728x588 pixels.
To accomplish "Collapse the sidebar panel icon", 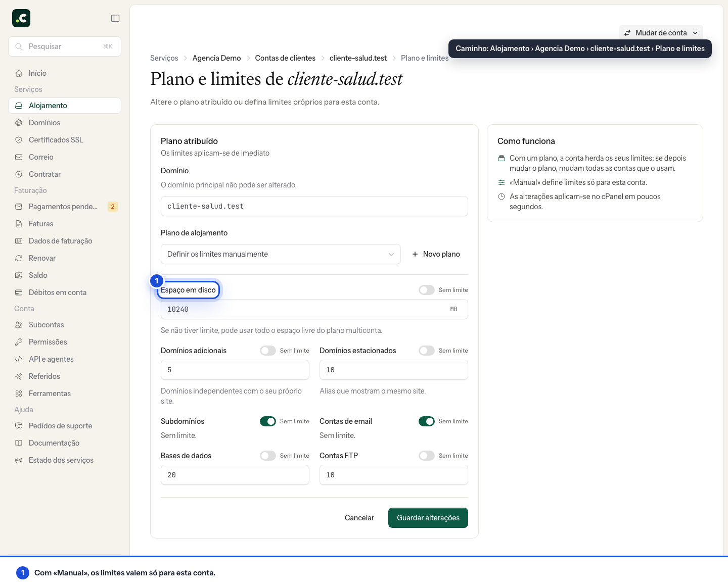I will 115,18.
